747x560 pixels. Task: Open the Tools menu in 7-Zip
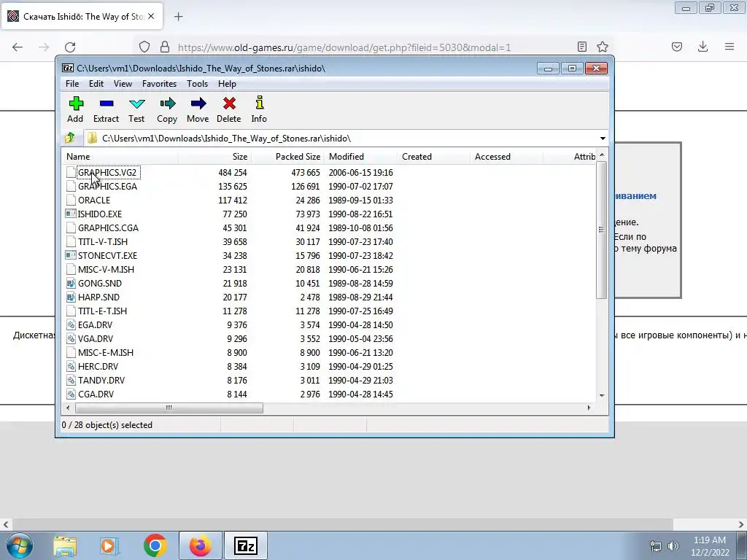click(x=197, y=84)
